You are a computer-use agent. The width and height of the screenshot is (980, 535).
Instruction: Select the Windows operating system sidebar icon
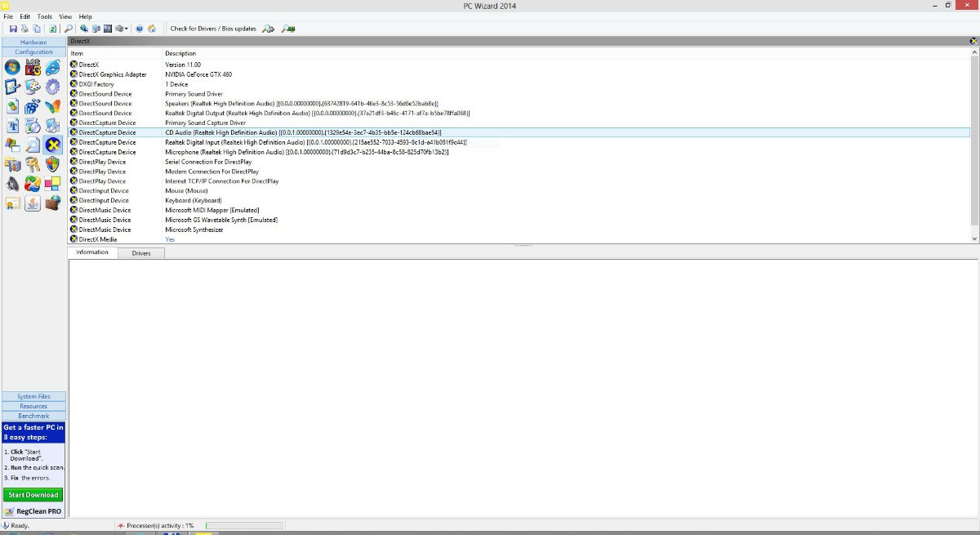(x=12, y=67)
